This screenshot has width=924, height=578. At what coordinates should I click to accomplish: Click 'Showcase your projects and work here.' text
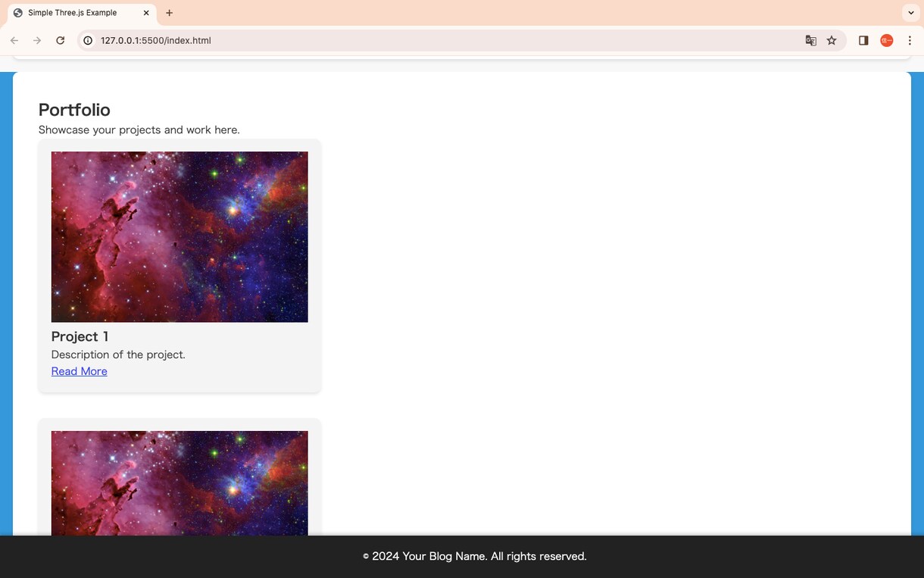coord(139,130)
